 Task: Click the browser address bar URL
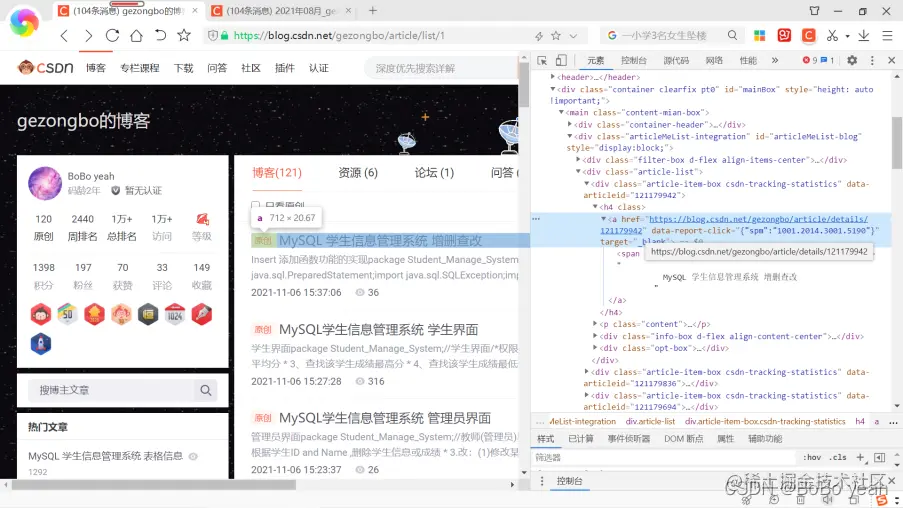pos(339,36)
